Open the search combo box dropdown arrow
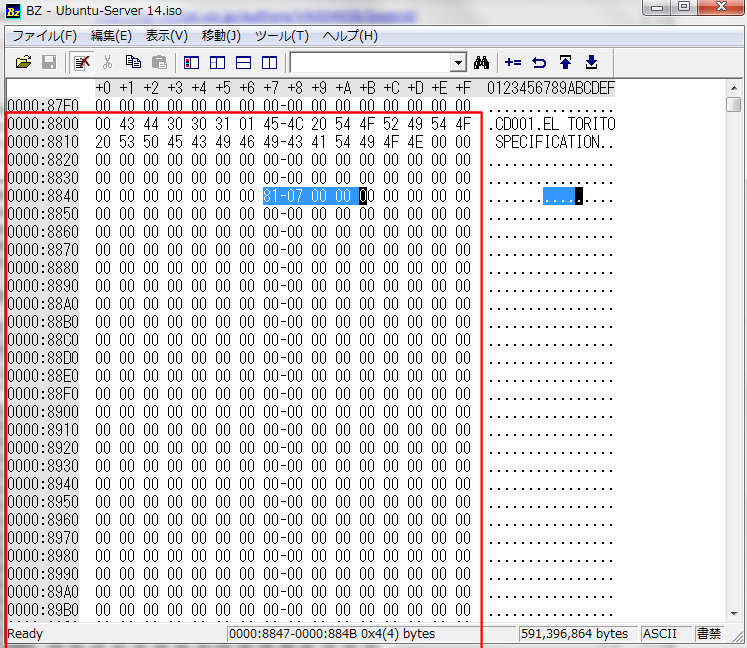747x648 pixels. point(458,62)
